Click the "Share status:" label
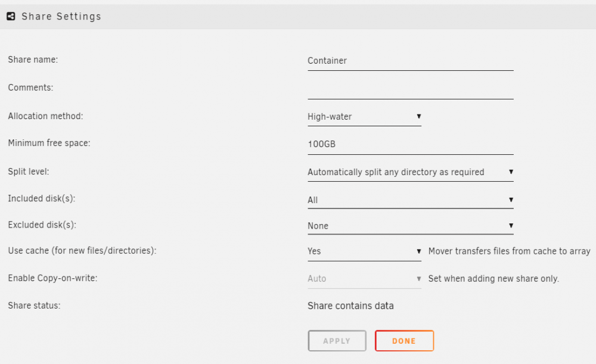 (x=34, y=306)
